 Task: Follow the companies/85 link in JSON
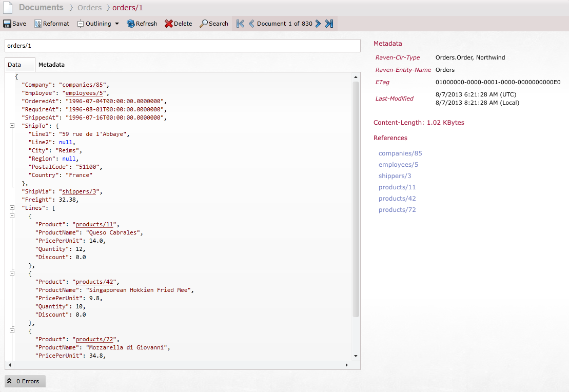(83, 85)
